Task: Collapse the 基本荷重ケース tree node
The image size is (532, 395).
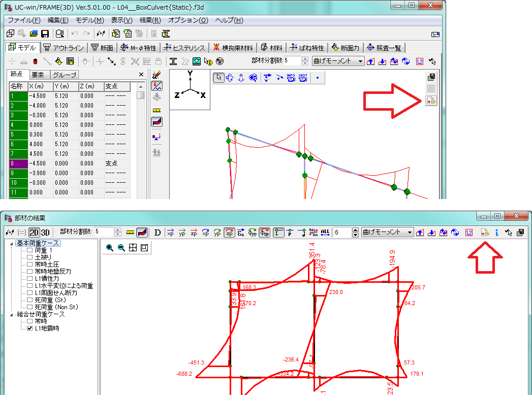Action: coord(12,243)
